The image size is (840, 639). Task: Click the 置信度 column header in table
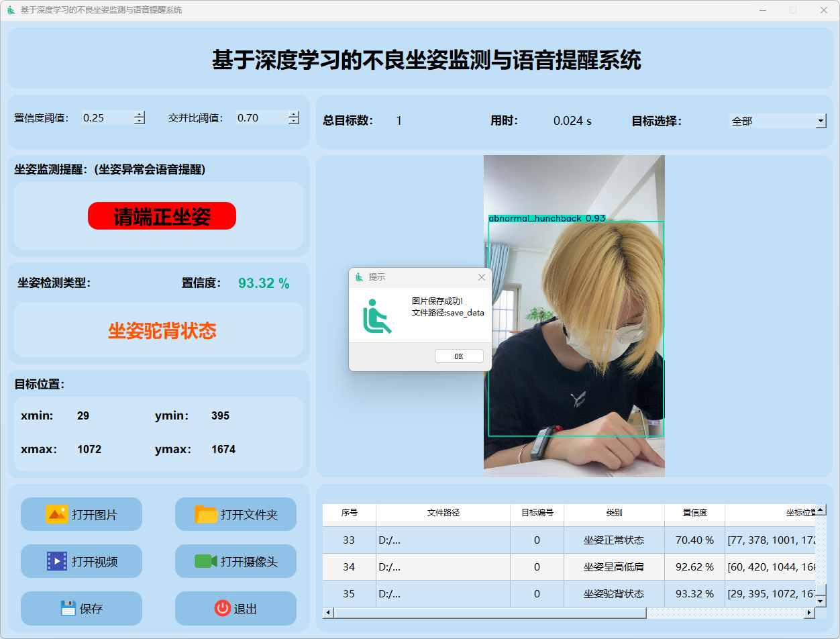pyautogui.click(x=694, y=513)
